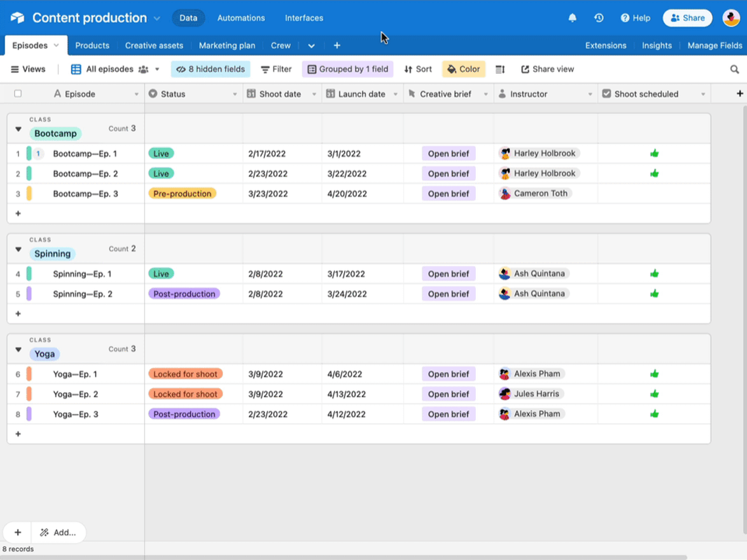Click the search magnifier icon
The image size is (747, 560).
734,69
